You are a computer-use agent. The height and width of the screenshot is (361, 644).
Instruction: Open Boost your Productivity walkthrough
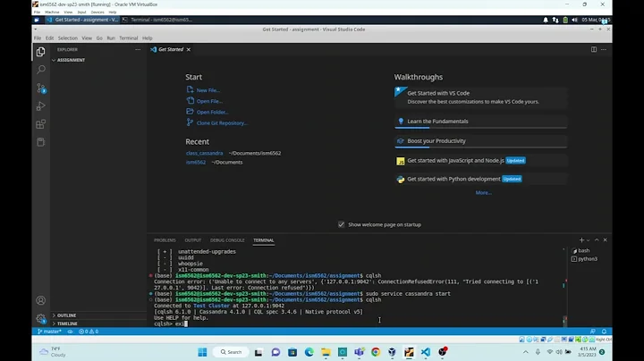click(x=480, y=141)
